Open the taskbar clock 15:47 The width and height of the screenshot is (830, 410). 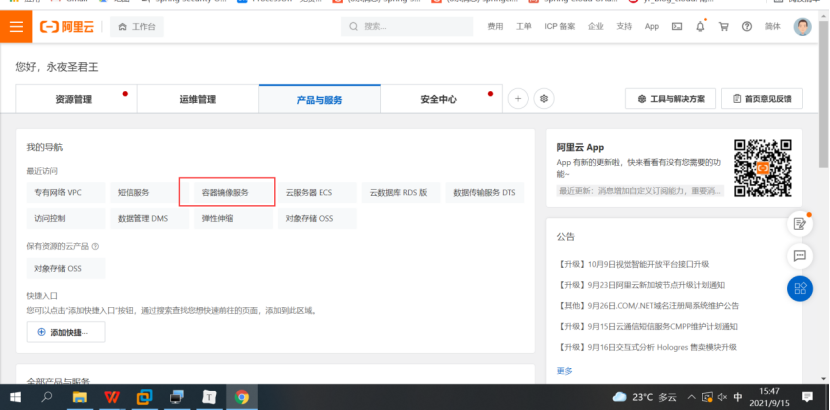(x=769, y=397)
